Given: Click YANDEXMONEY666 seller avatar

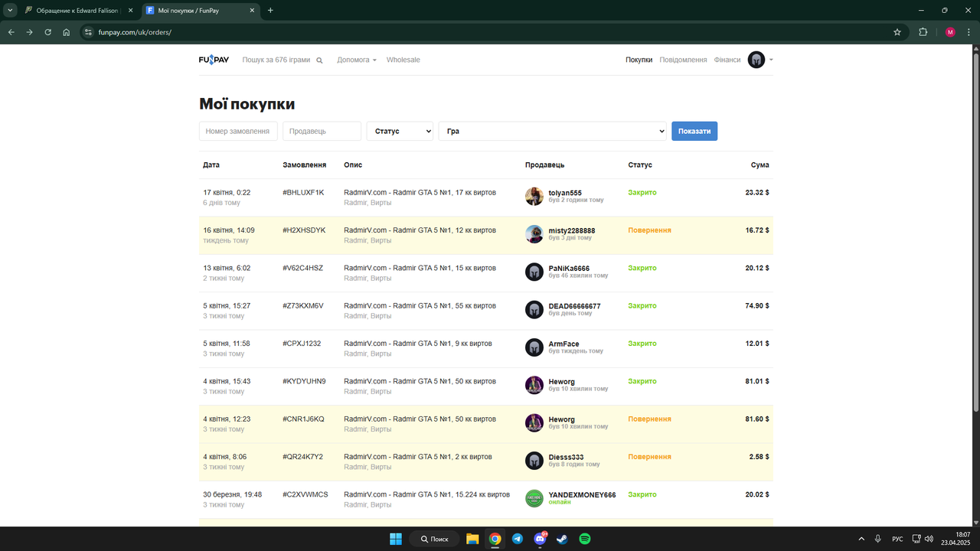Looking at the screenshot, I should (534, 498).
